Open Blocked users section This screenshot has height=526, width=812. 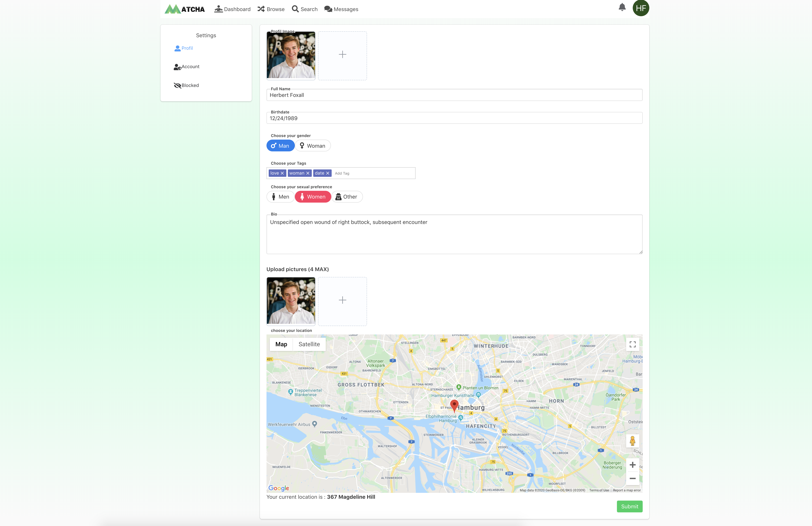tap(190, 85)
